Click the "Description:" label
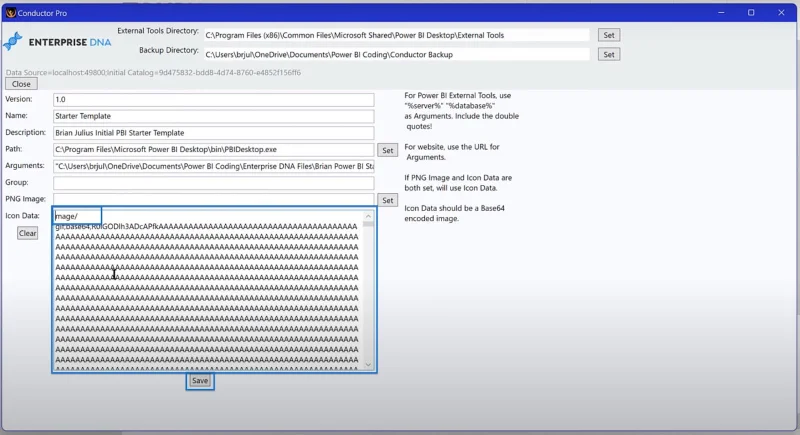Image resolution: width=800 pixels, height=435 pixels. (x=26, y=132)
